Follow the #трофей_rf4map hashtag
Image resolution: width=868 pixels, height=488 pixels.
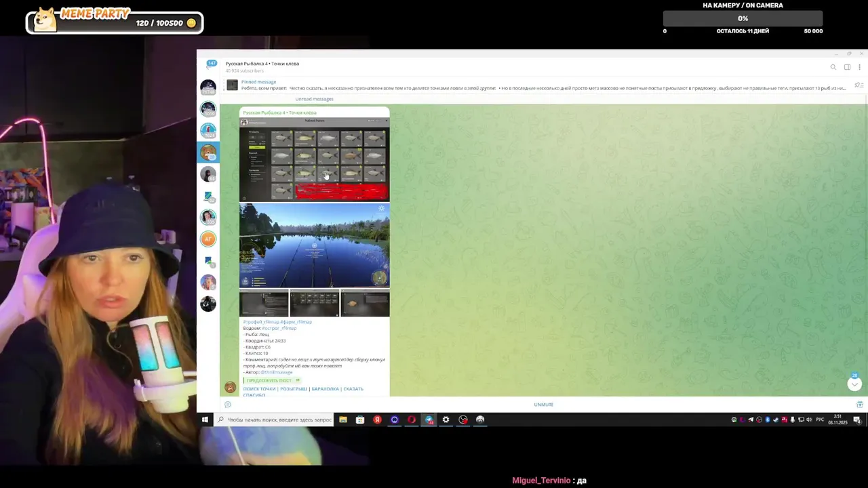coord(260,322)
